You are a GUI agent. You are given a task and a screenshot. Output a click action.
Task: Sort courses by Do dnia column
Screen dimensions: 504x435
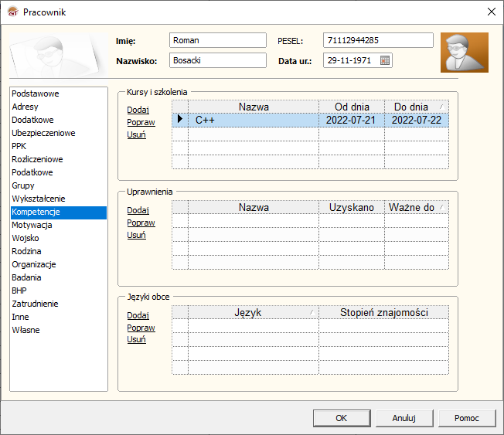coord(417,107)
